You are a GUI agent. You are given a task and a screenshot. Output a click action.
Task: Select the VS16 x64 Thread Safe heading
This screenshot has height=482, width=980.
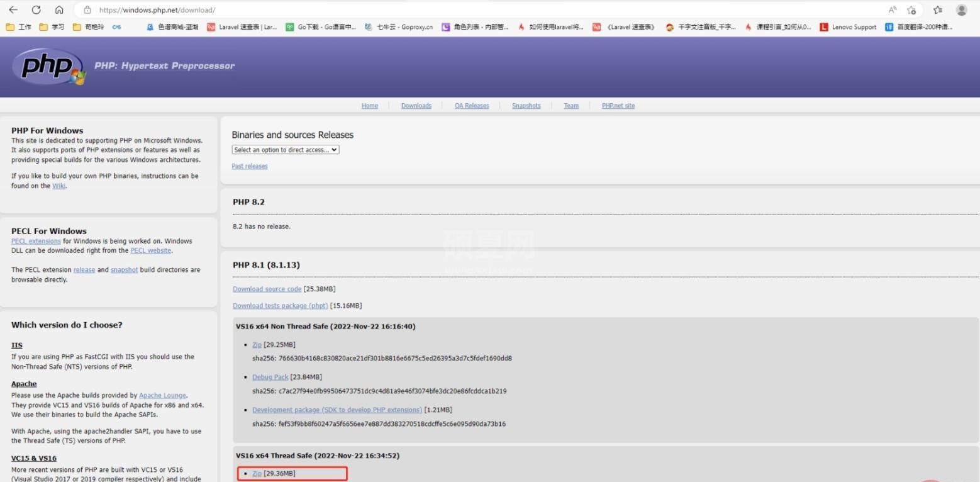pos(318,456)
